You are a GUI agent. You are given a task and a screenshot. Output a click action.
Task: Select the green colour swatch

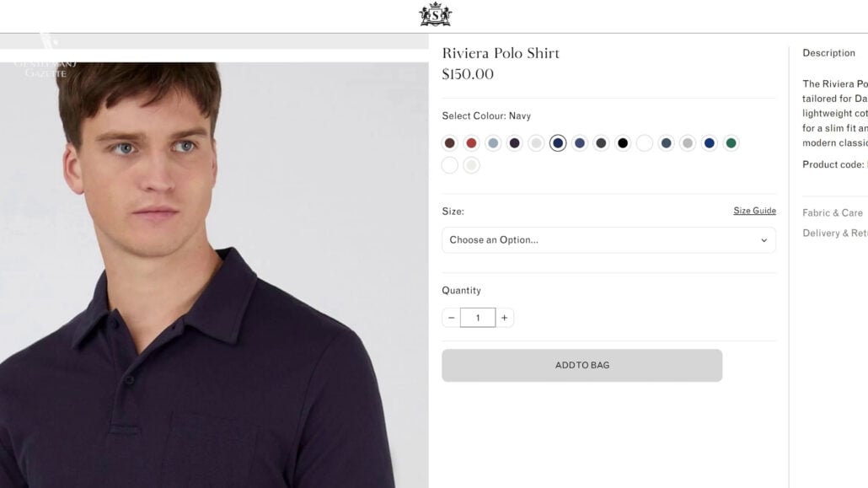click(731, 142)
